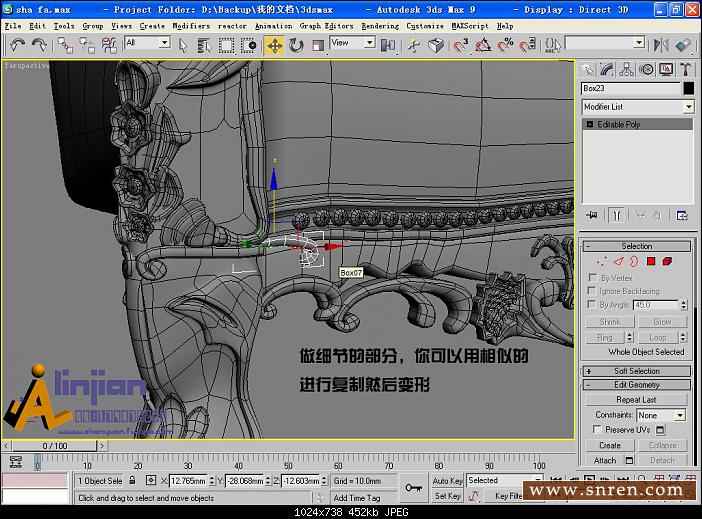Open the Hierarchy command panel tab
Image resolution: width=702 pixels, height=519 pixels.
[626, 69]
